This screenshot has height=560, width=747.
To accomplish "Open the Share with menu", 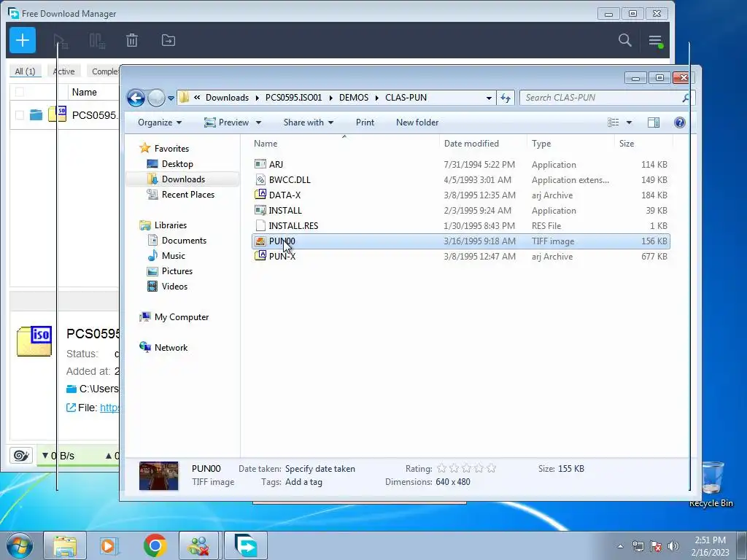I will click(x=309, y=122).
